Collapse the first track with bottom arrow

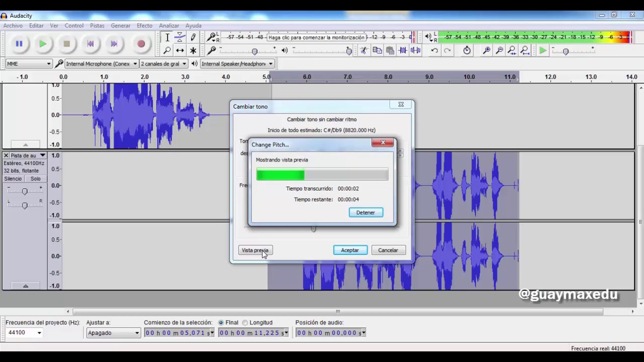click(25, 145)
